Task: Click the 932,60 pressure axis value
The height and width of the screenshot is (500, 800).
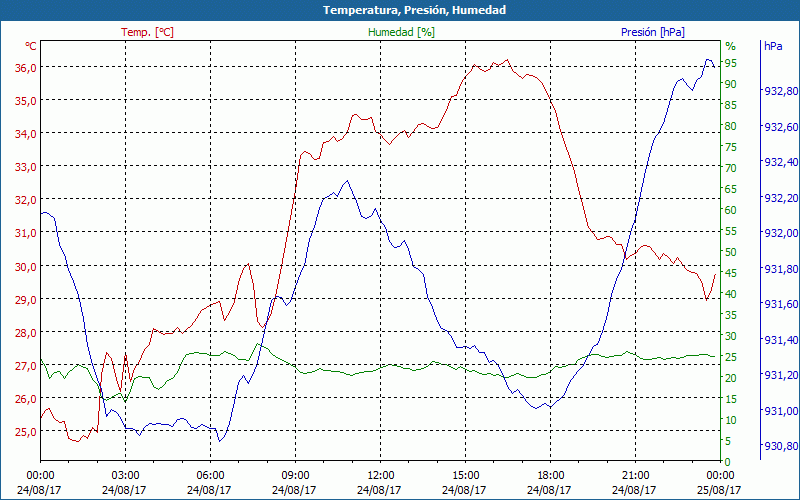Action: coord(781,127)
